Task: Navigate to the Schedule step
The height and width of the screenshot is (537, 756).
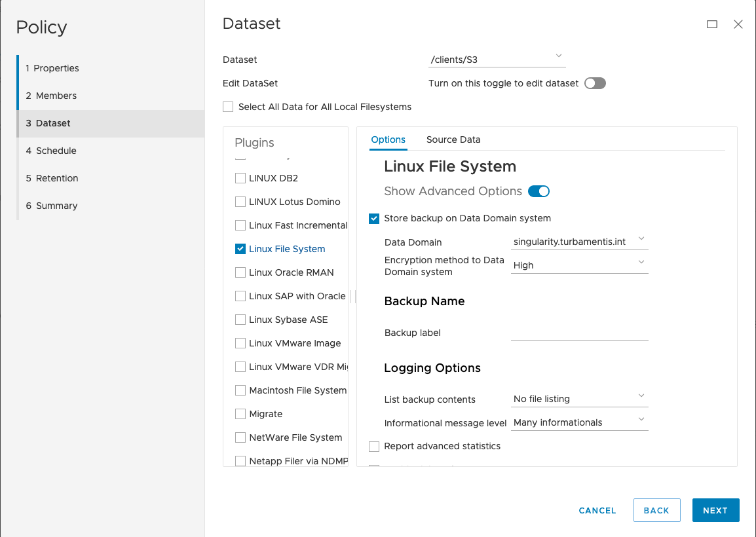Action: click(56, 151)
